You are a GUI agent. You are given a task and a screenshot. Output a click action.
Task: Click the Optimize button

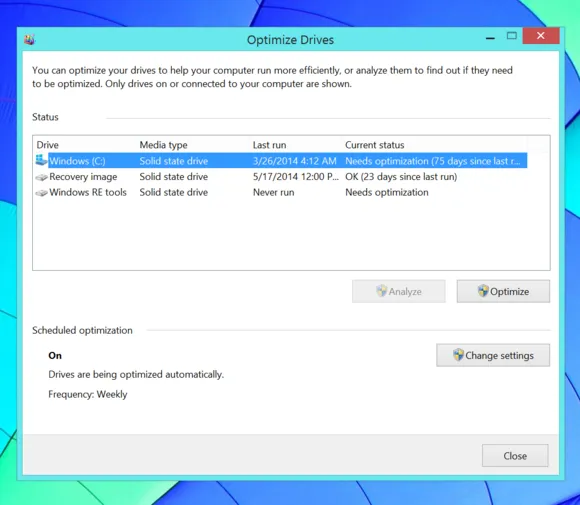(503, 292)
